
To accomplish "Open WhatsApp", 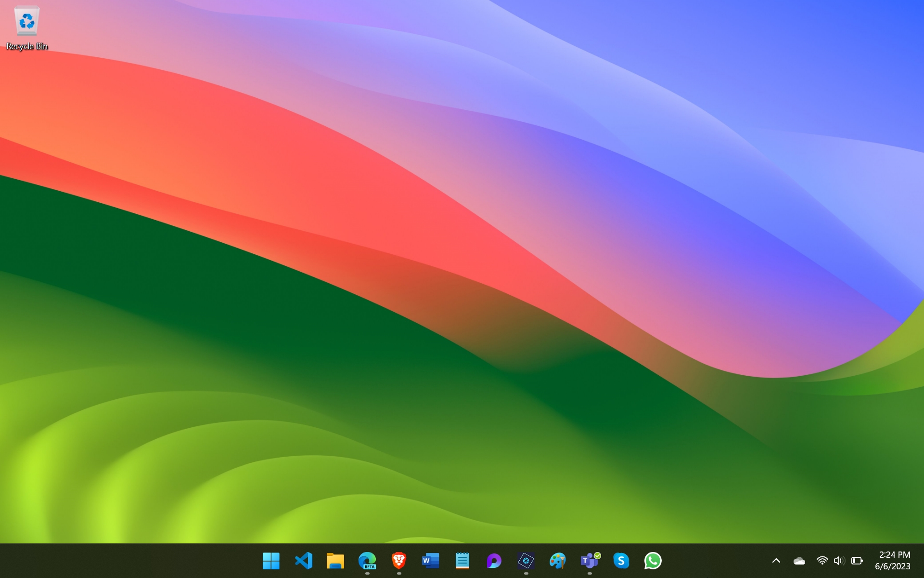I will [653, 560].
